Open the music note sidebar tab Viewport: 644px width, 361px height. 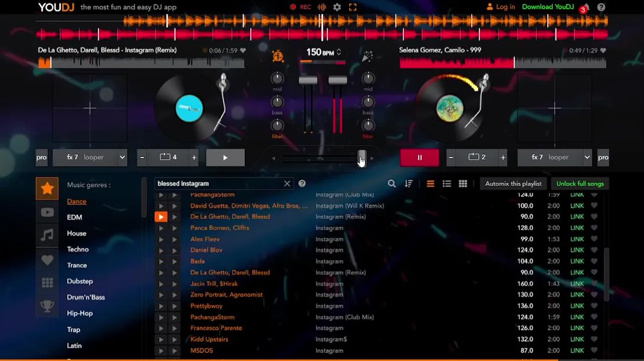tap(47, 235)
